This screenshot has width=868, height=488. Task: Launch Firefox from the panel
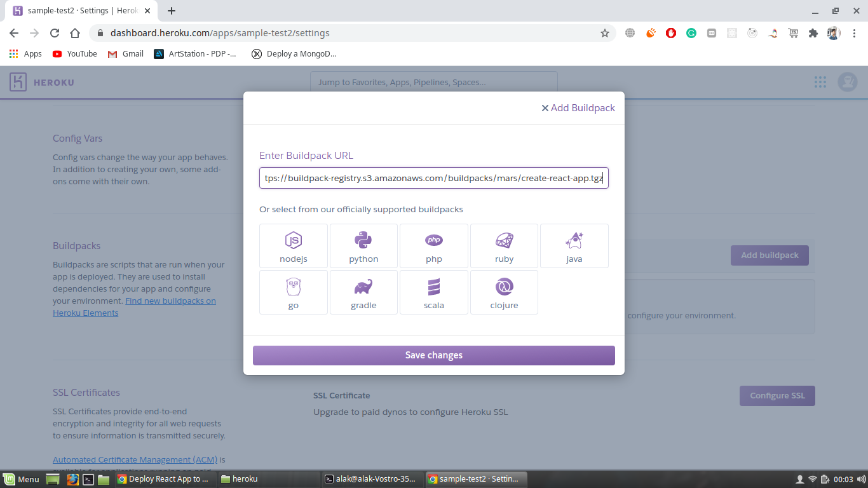tap(73, 479)
